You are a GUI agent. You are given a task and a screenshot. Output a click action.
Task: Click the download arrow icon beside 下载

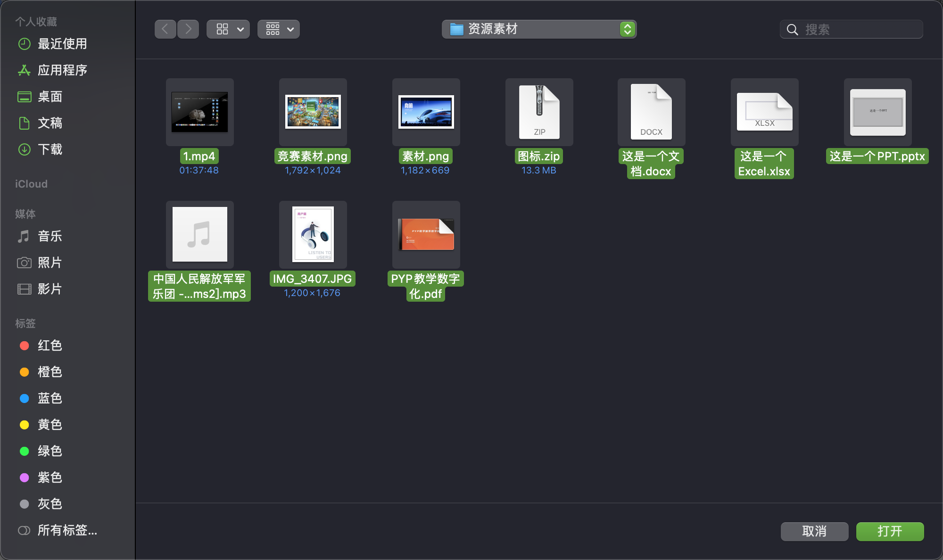[24, 149]
